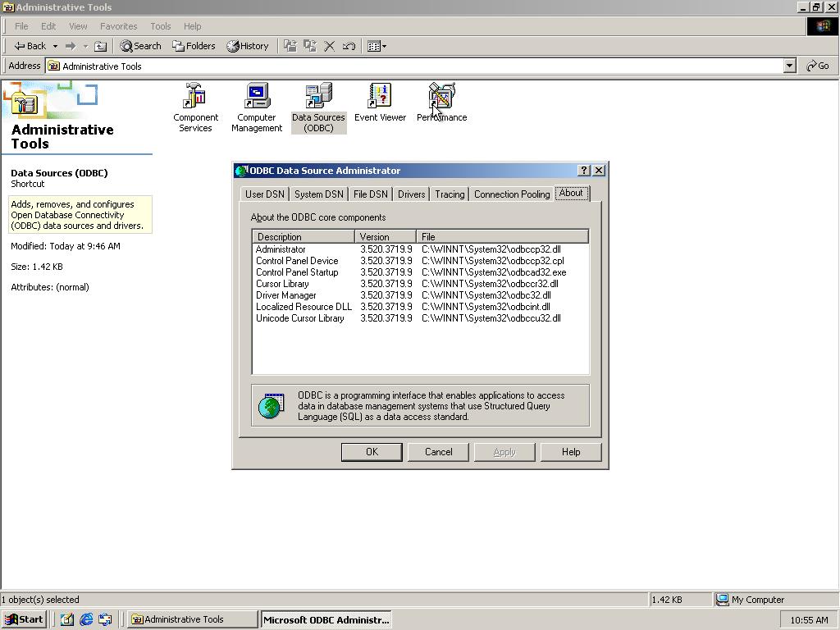Switch to the System DSN tab
840x630 pixels.
(319, 194)
